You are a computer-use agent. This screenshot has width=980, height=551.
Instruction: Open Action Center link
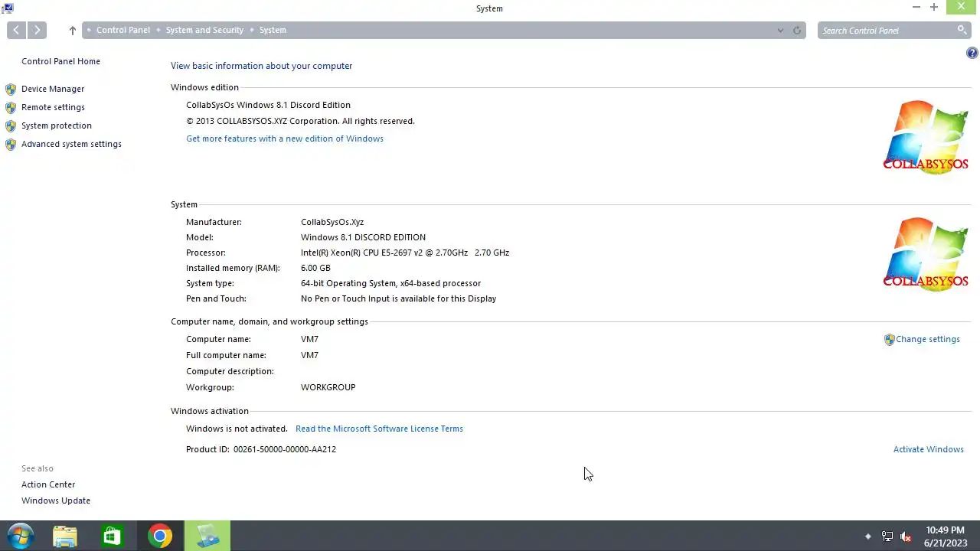click(48, 484)
